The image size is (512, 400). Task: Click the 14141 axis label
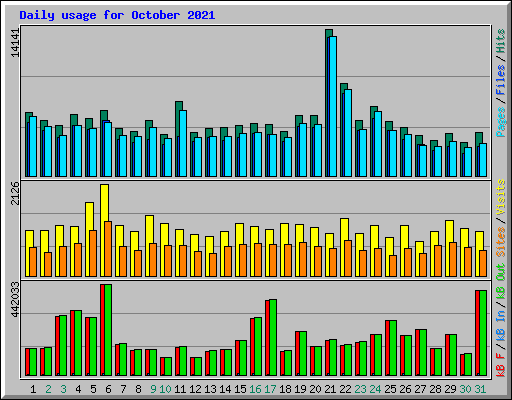15,43
